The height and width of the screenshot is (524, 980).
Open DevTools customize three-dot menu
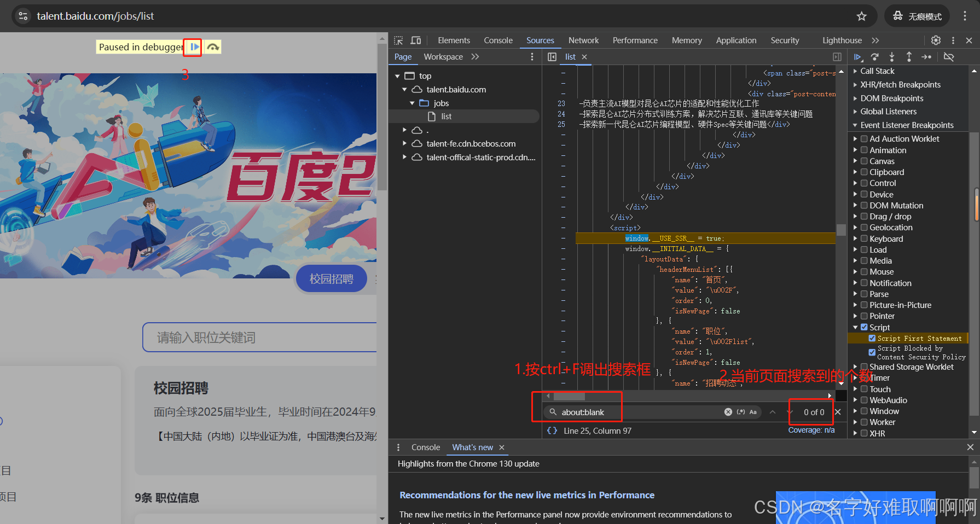click(x=953, y=40)
